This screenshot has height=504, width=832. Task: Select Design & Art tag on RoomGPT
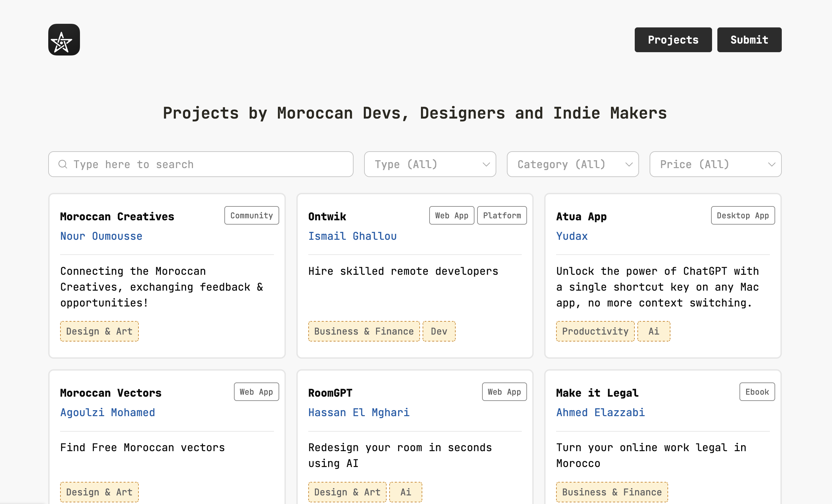[347, 492]
